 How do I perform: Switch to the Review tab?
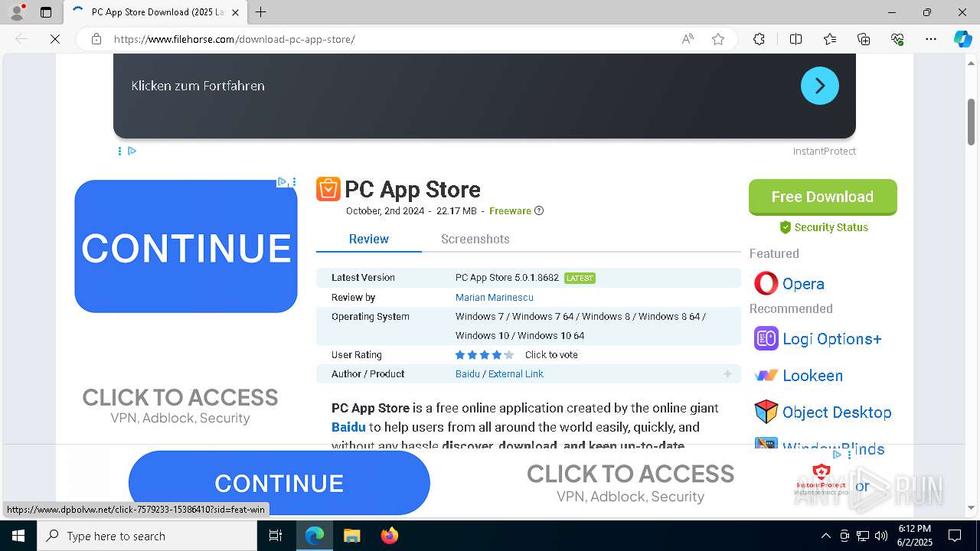coord(369,239)
